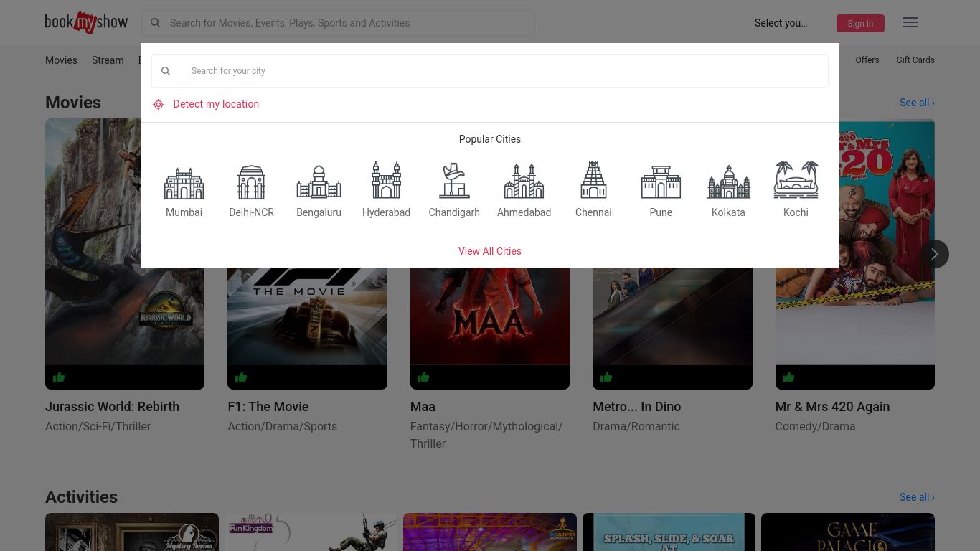The height and width of the screenshot is (551, 980).
Task: Click See all link for Activities
Action: (917, 497)
